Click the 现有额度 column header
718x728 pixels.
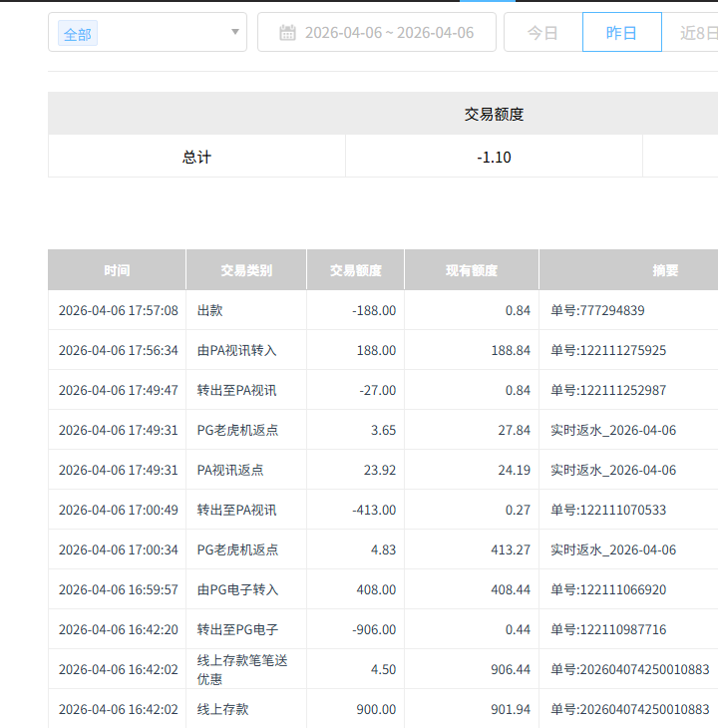tap(471, 270)
